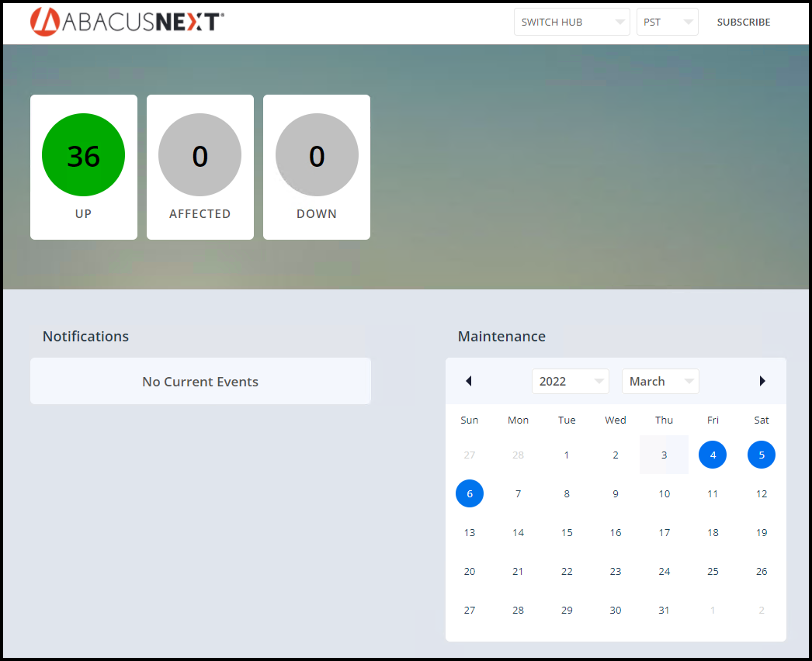Click the DOWN status circle
Image resolution: width=812 pixels, height=661 pixels.
[317, 154]
